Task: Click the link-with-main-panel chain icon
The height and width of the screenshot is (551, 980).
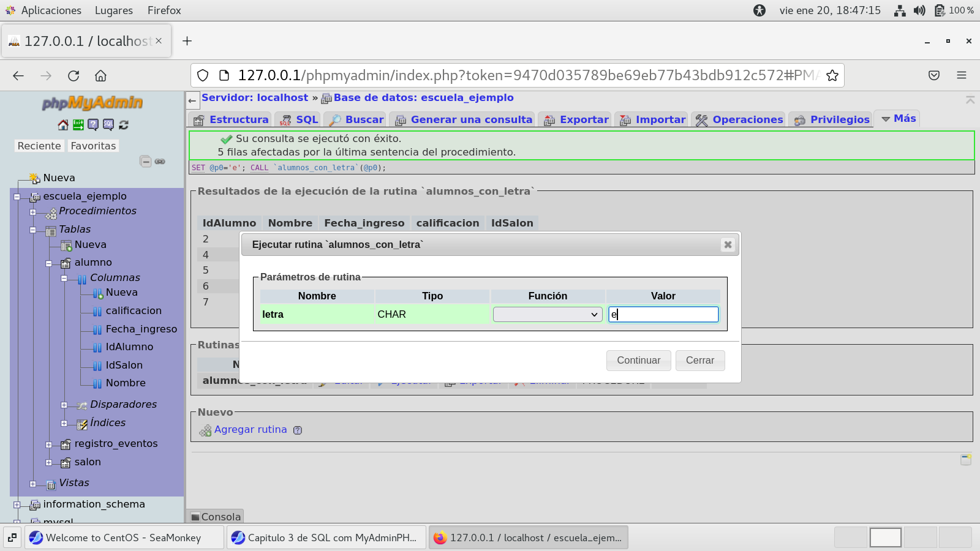Action: [160, 162]
